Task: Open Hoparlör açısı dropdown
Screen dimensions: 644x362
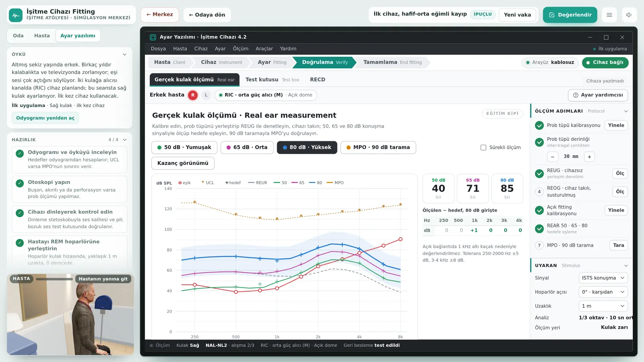Action: [x=603, y=292]
